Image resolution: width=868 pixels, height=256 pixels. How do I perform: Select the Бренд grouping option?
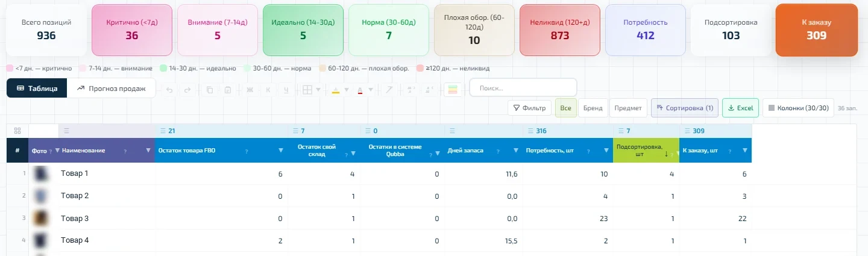[593, 108]
